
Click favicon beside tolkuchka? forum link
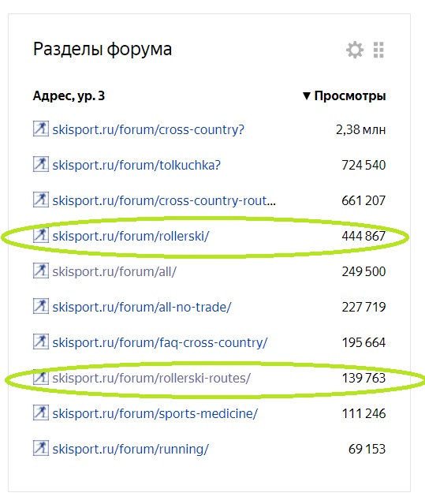pos(41,164)
